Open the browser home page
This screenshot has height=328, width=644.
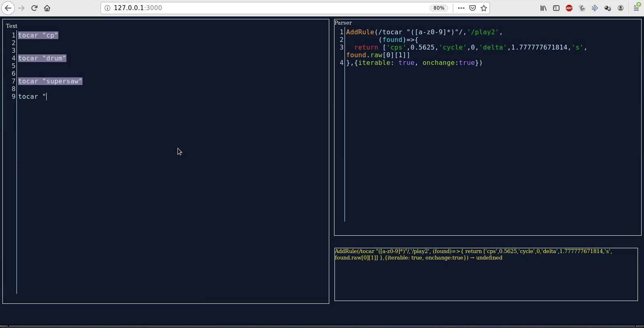(x=47, y=8)
